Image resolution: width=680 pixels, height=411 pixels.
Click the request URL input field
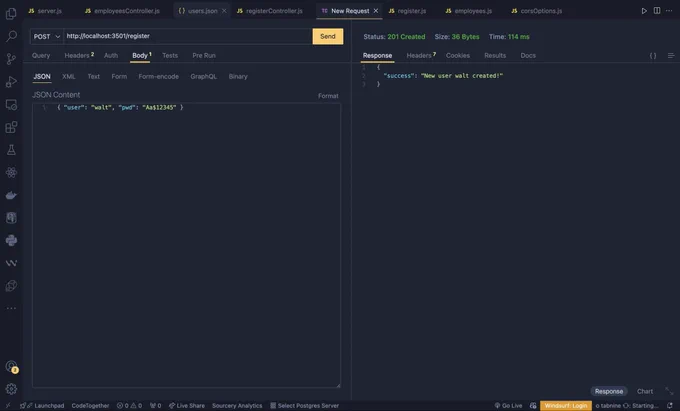185,36
